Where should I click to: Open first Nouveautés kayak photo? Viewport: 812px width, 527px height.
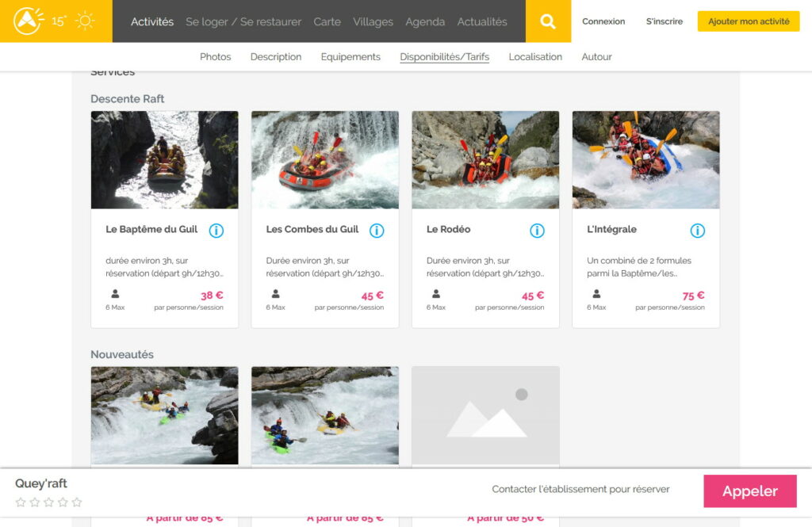point(165,415)
